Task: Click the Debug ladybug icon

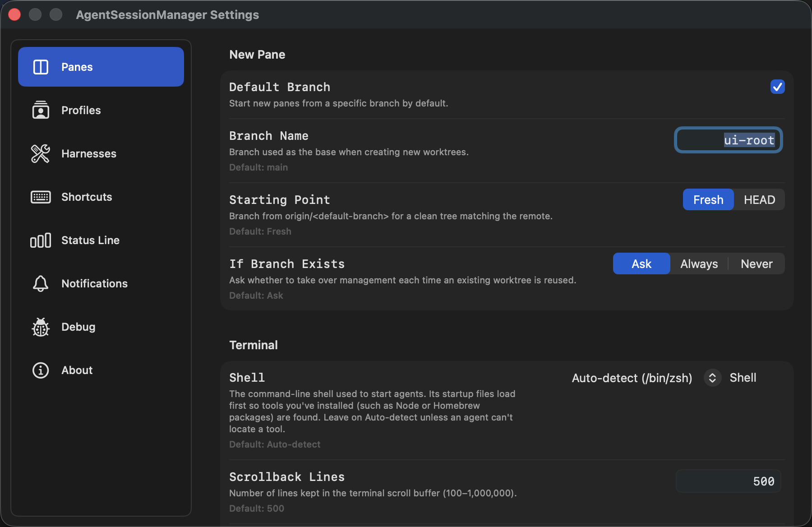Action: [41, 327]
